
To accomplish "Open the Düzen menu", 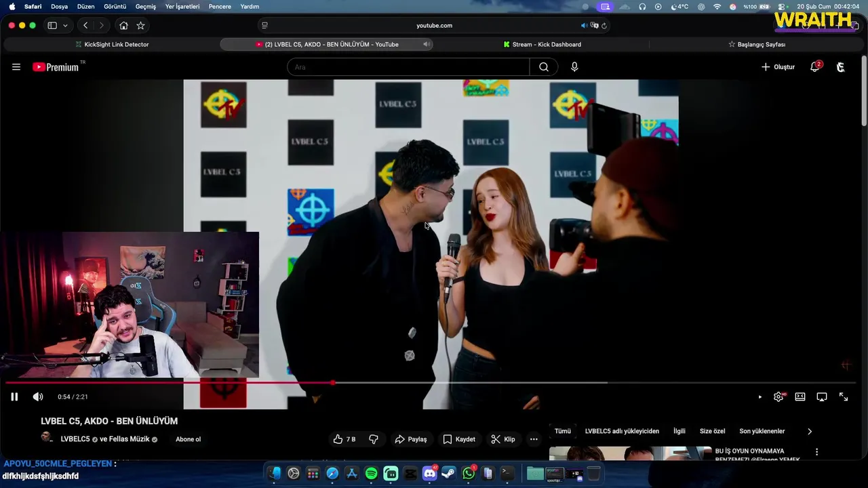I will click(x=86, y=6).
